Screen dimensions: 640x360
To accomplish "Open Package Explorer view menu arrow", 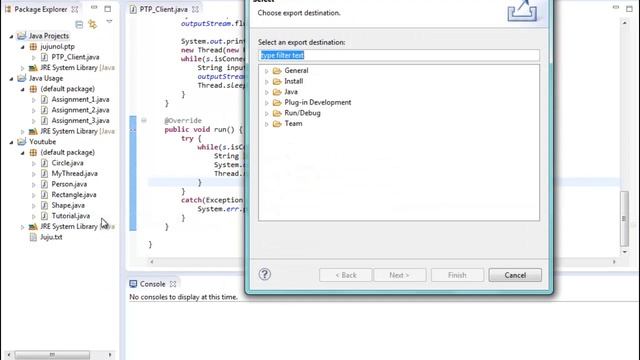I will pyautogui.click(x=109, y=22).
